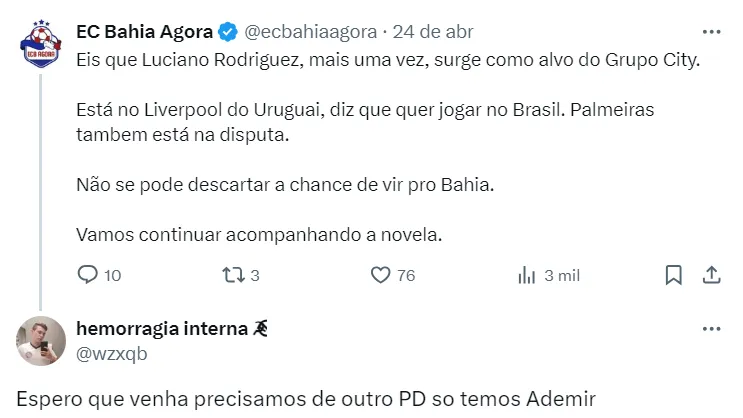Open hemorragia interna display name
Image resolution: width=743 pixels, height=418 pixels.
[x=163, y=329]
